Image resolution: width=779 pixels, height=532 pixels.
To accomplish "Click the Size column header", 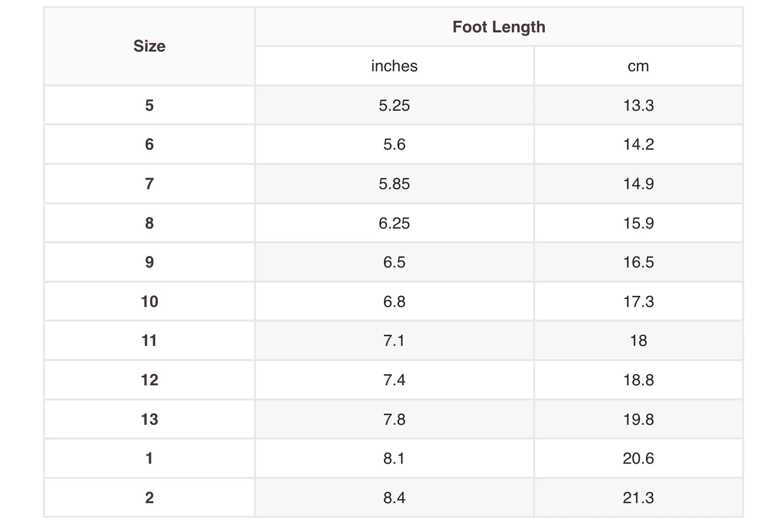I will click(149, 46).
